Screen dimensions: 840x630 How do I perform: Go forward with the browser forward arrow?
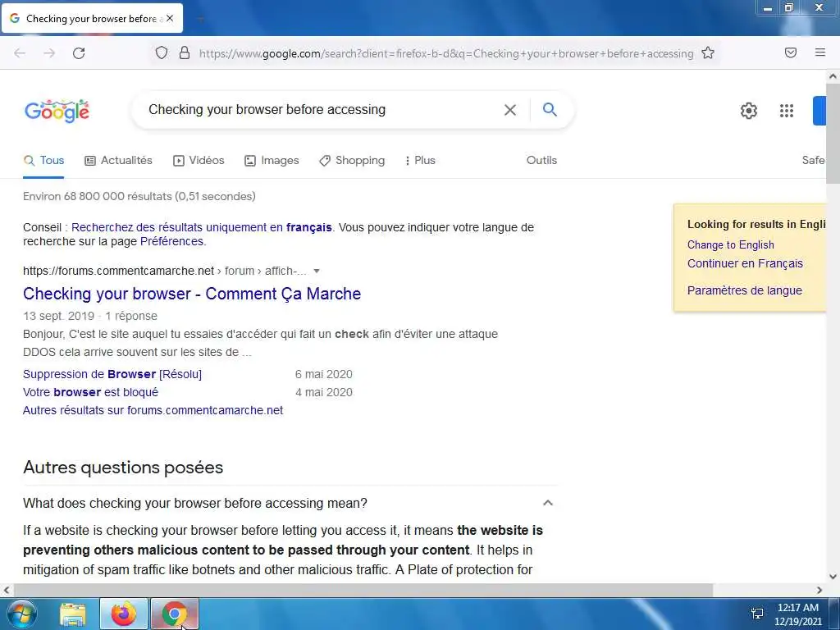(x=49, y=53)
